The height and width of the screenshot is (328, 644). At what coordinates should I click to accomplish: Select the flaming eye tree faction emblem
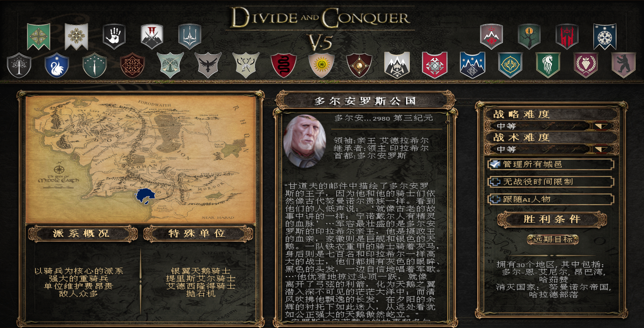(529, 36)
